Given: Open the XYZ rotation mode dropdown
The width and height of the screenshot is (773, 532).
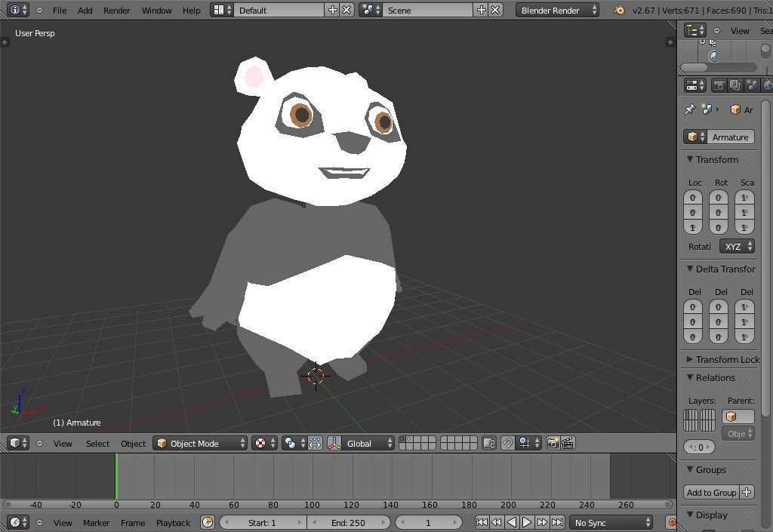Looking at the screenshot, I should pos(737,246).
